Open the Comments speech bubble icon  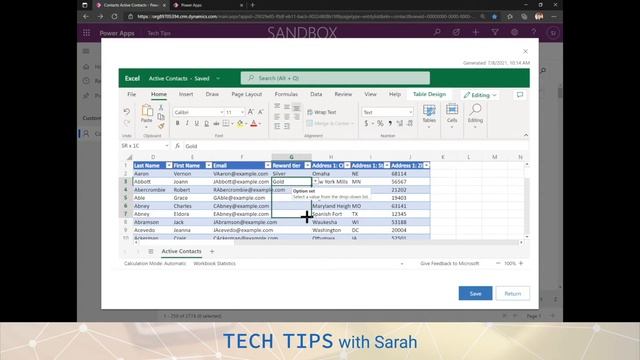520,95
